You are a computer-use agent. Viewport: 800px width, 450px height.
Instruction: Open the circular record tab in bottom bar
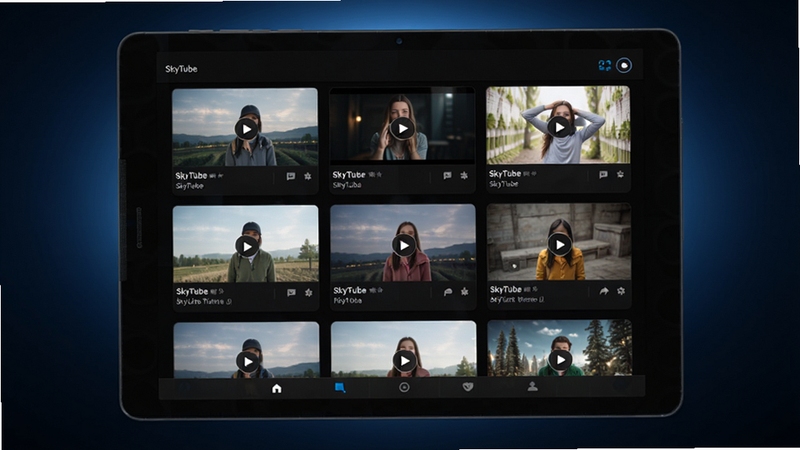(404, 387)
